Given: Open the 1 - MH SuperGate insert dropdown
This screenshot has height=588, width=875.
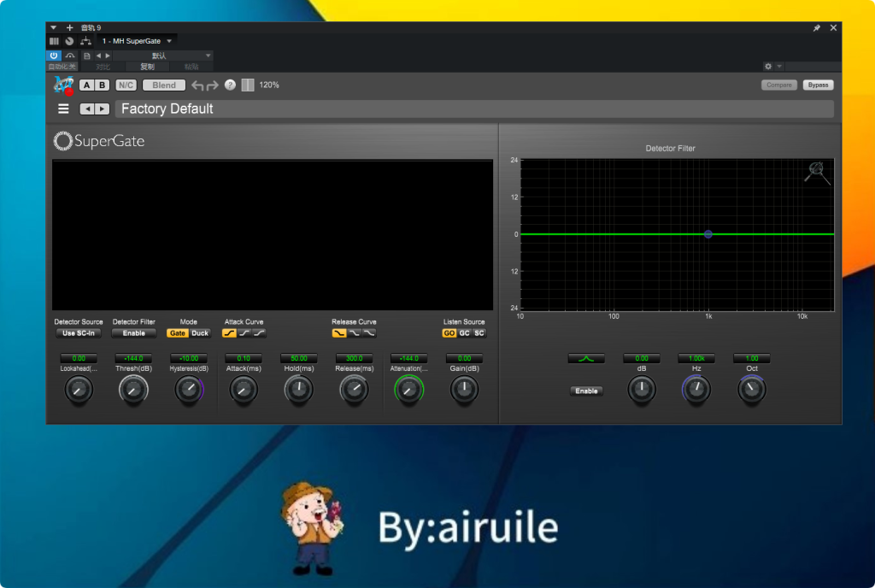Looking at the screenshot, I should coord(137,41).
